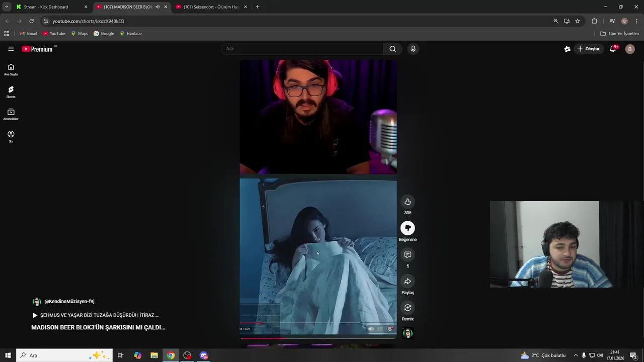Click MADISON BEER BLOK3'ÜN Short title
Viewport: 644px width, 362px height.
click(x=98, y=327)
